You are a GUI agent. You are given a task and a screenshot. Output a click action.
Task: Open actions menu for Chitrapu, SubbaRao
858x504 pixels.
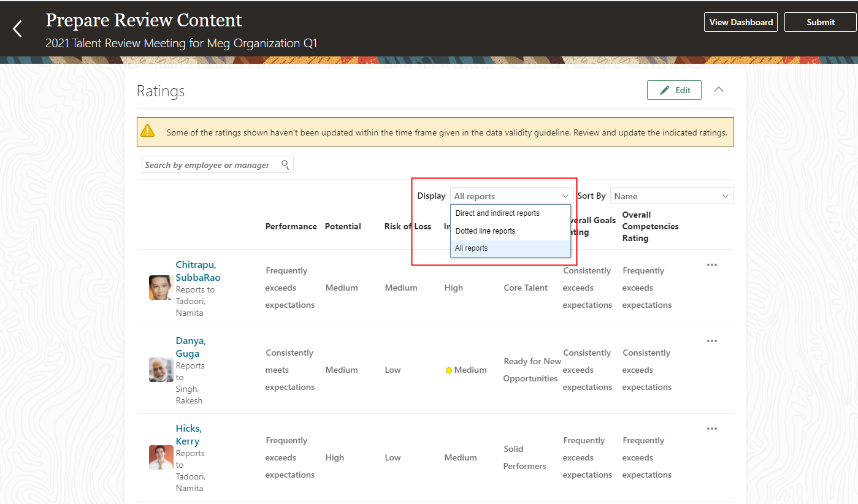click(712, 265)
